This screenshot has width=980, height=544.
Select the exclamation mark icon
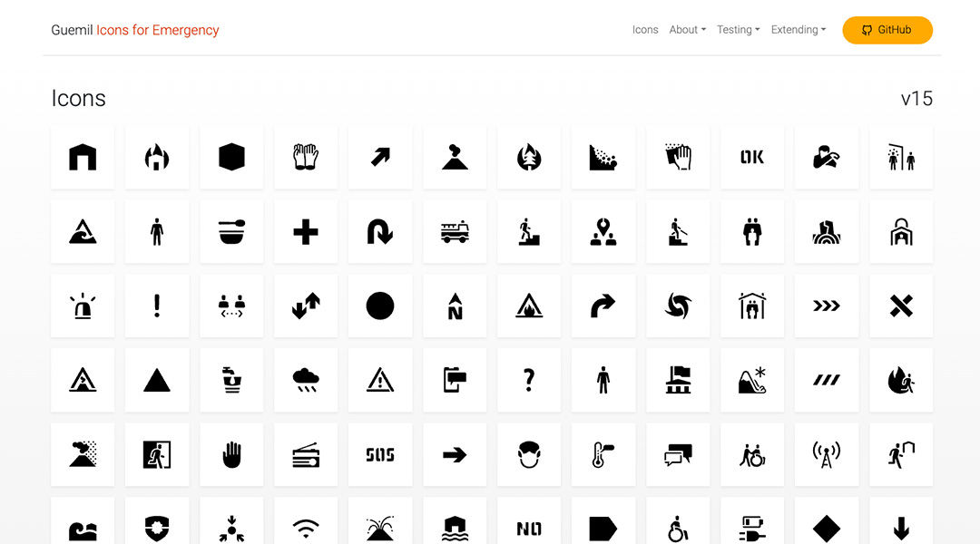(x=157, y=306)
